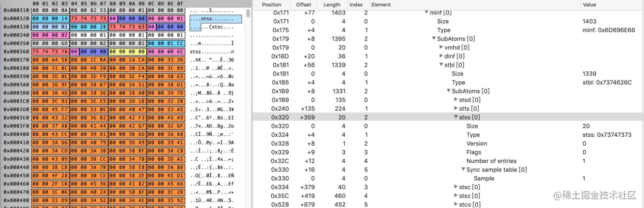Screen dimensions: 644x208
Task: Select hex row address 0x000360
Action: point(16,52)
